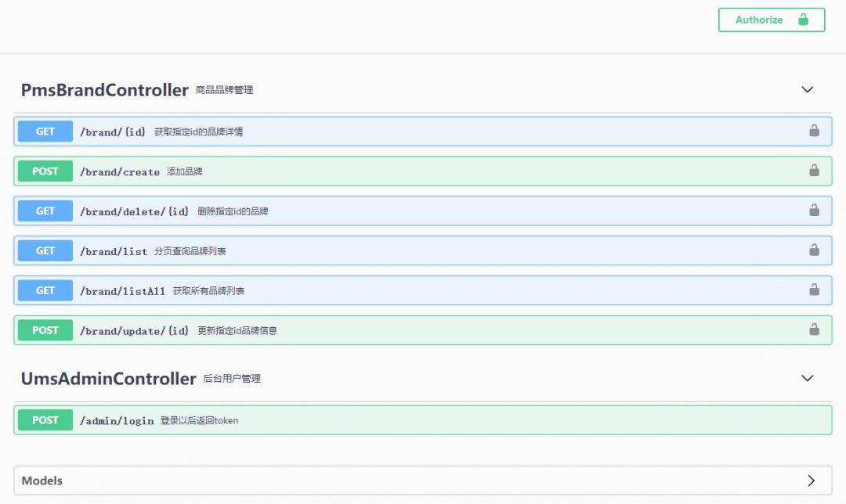Viewport: 846px width, 504px height.
Task: Open the /brand/create endpoint path
Action: 120,172
